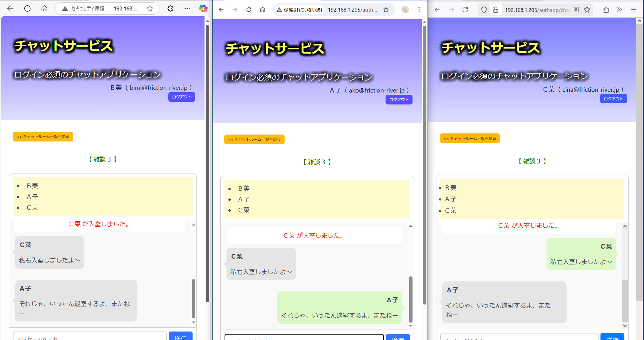644x340 pixels.
Task: Bookmark page using Chrome star icon
Action: pyautogui.click(x=386, y=10)
